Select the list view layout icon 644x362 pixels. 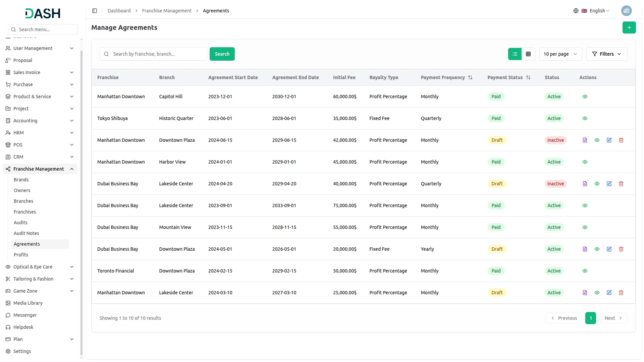515,54
